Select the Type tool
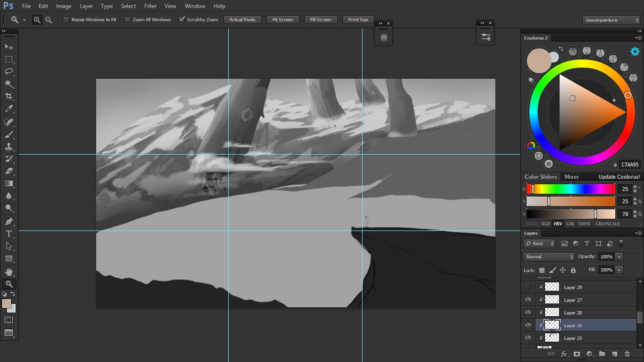Screen dimensions: 644x362 [x=9, y=233]
